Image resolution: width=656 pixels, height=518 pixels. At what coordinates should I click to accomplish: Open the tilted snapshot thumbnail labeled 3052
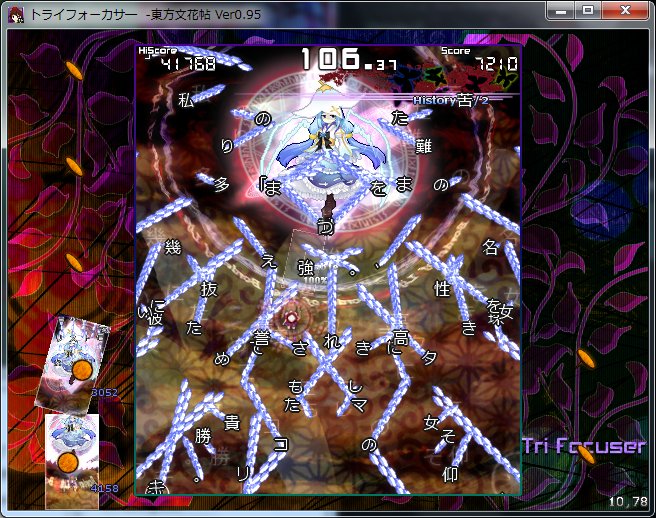click(71, 364)
